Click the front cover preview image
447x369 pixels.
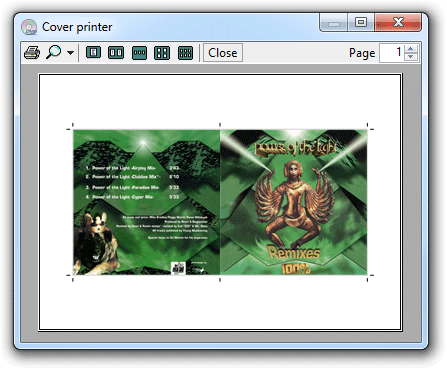[x=294, y=202]
